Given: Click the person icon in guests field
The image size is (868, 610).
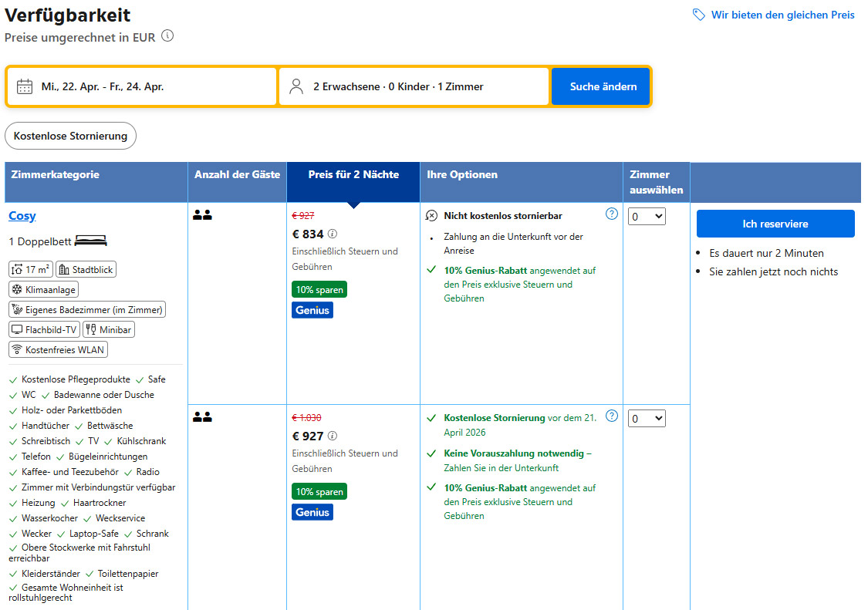Looking at the screenshot, I should point(296,86).
